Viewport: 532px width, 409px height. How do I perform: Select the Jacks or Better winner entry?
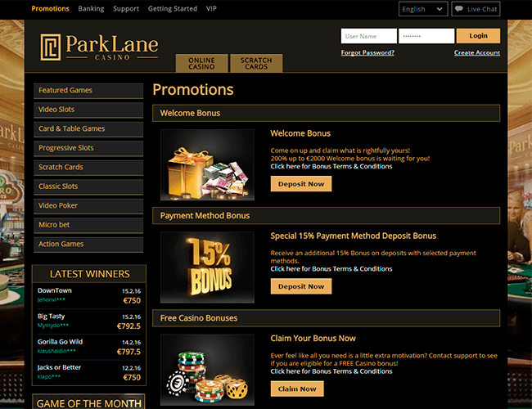click(89, 372)
